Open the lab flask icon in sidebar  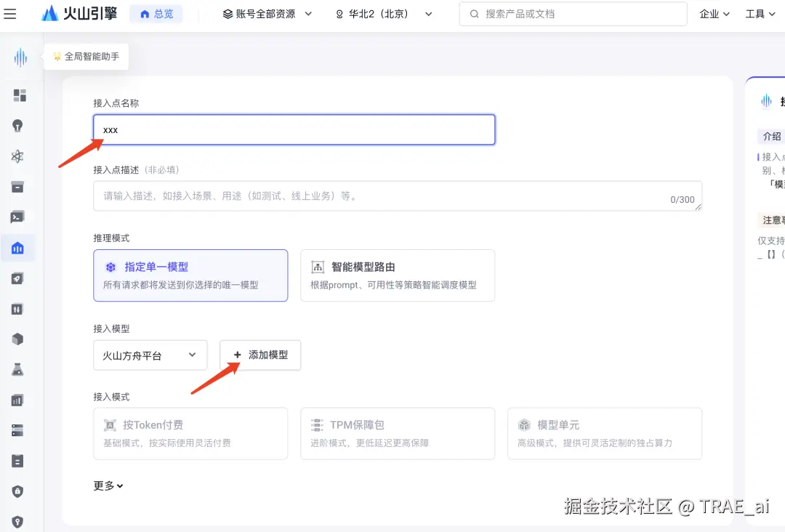pos(17,370)
